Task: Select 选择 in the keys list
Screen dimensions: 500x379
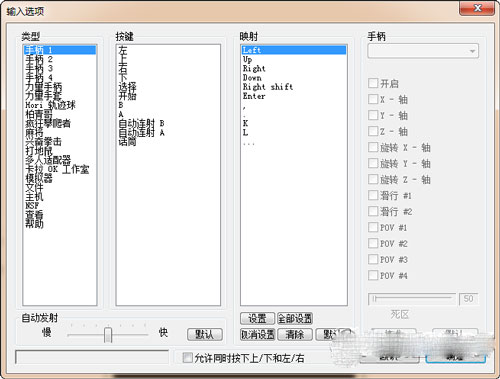Action: point(168,87)
